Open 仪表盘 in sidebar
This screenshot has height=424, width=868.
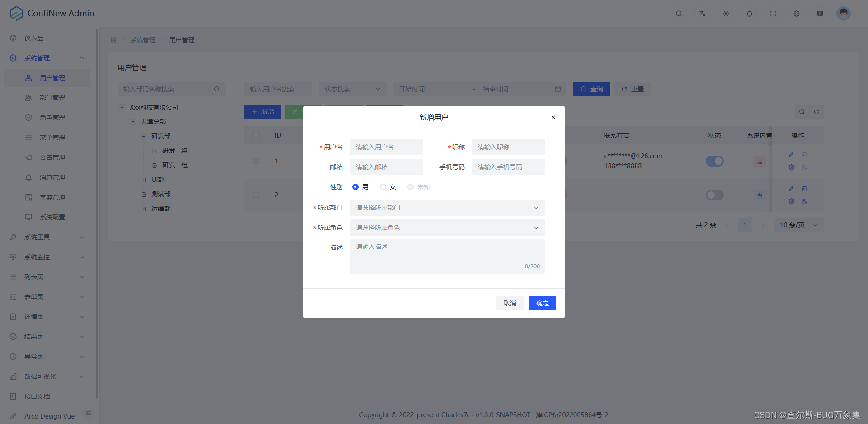coord(47,38)
